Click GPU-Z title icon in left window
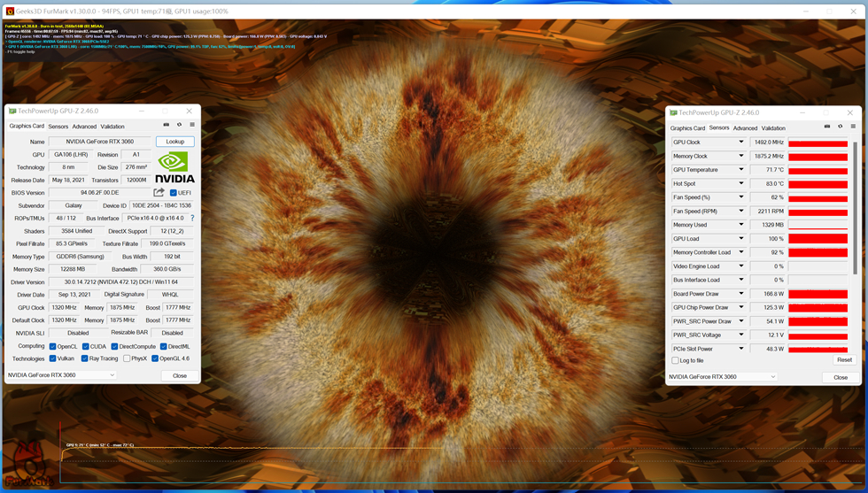This screenshot has width=868, height=493. (12, 111)
